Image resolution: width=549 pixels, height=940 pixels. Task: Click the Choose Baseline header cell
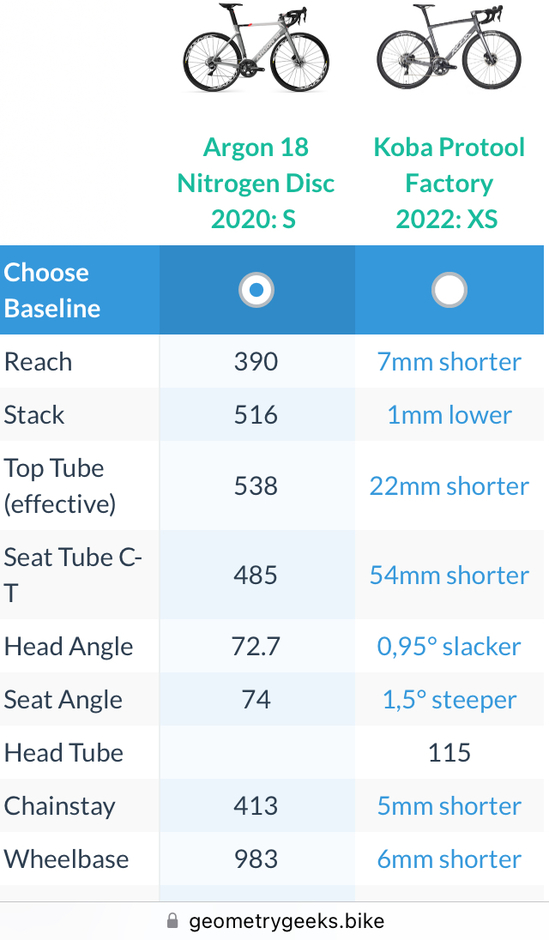[80, 290]
